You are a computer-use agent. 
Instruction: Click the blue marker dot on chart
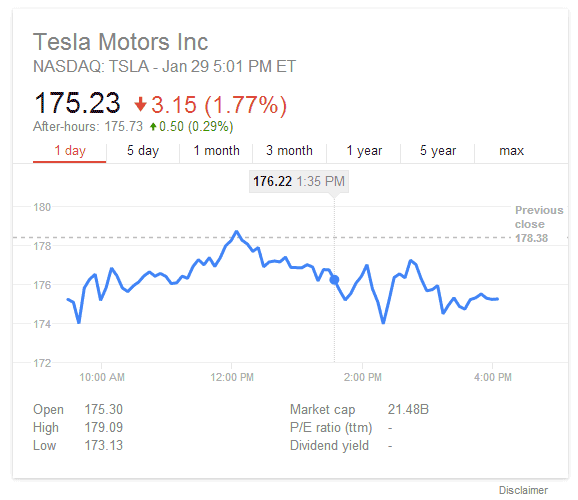(x=334, y=280)
